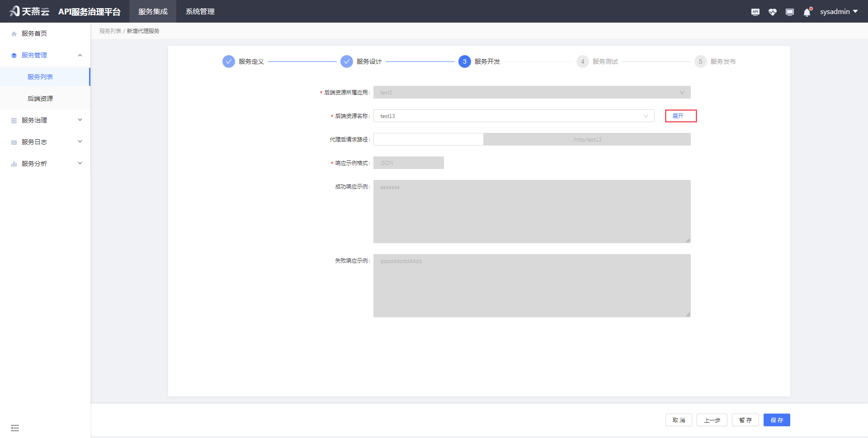The height and width of the screenshot is (438, 868).
Task: Click the API documentation icon in top bar
Action: [755, 12]
